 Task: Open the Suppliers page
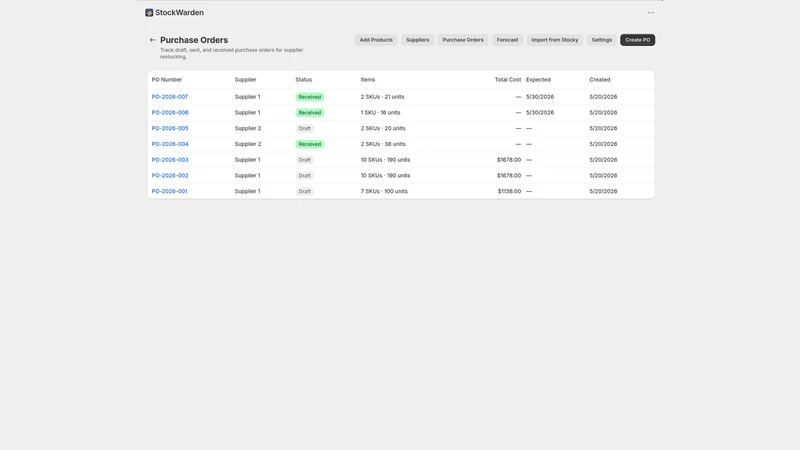[417, 40]
